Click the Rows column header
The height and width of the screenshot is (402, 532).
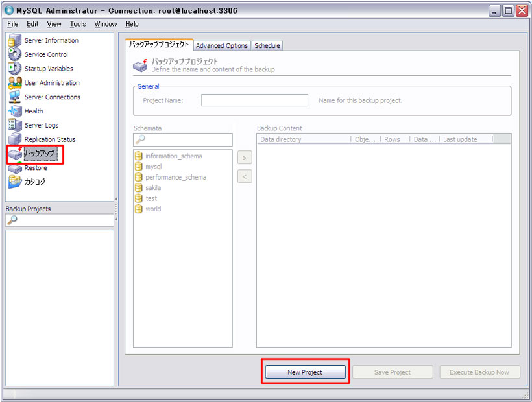[x=395, y=139]
